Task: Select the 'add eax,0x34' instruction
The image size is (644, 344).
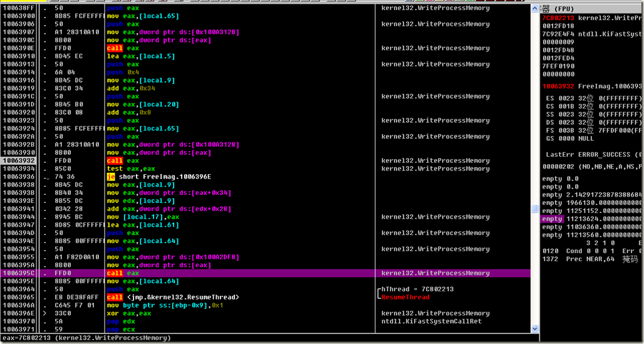Action: coord(131,88)
